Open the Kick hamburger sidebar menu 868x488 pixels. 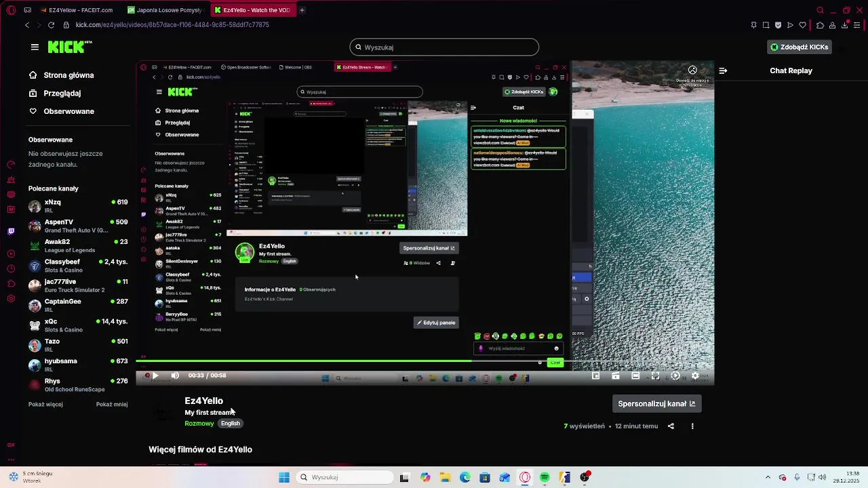[35, 47]
